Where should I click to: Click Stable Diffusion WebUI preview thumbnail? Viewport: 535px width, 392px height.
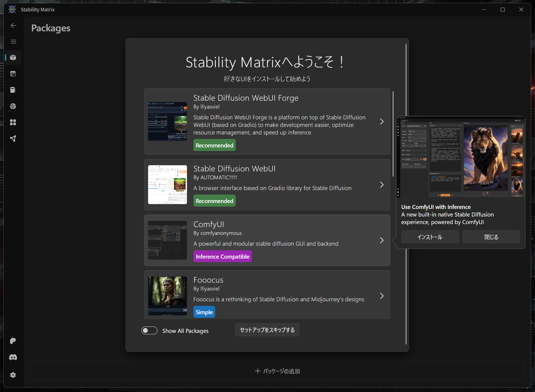(167, 185)
